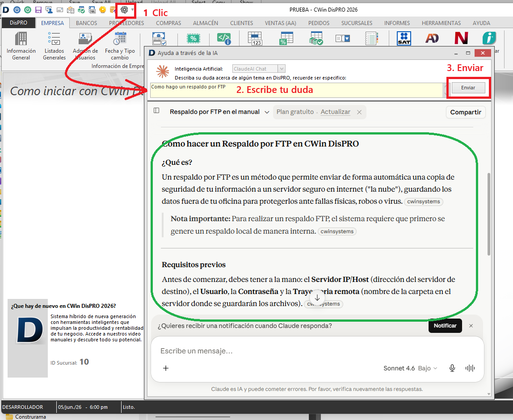Click the green power icon in quick toolbar
513x420 pixels.
point(28,10)
